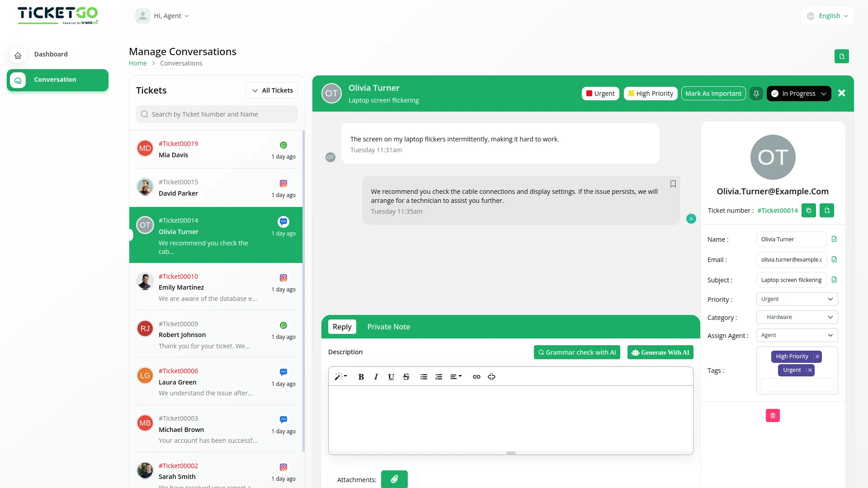Screen dimensions: 868x488
Task: Expand the All Tickets filter dropdown
Action: pos(272,90)
